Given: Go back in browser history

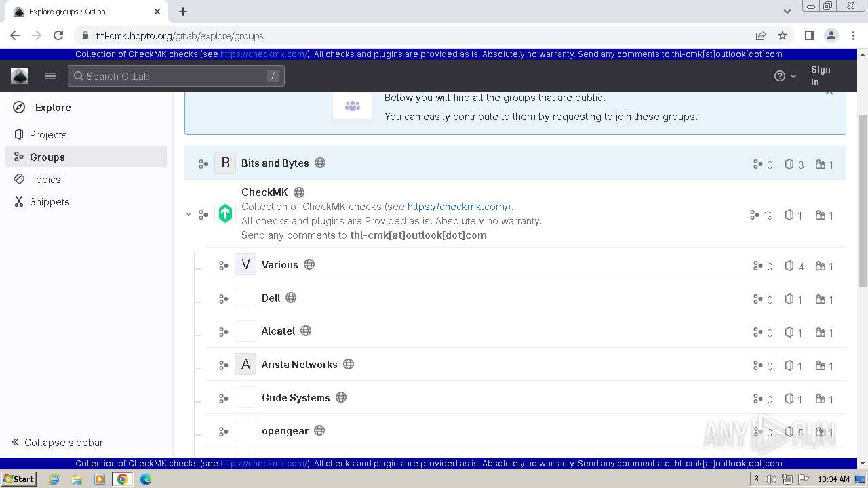Looking at the screenshot, I should [15, 35].
